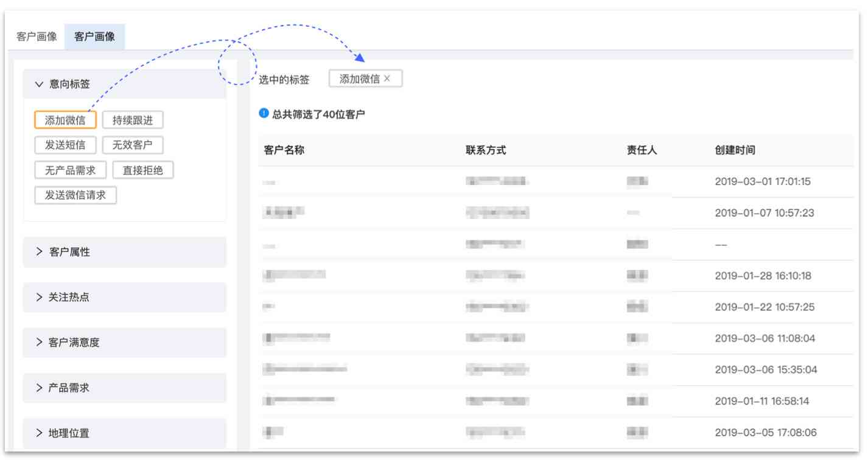Toggle the 无效客户 tag
This screenshot has width=868, height=460.
click(x=133, y=145)
